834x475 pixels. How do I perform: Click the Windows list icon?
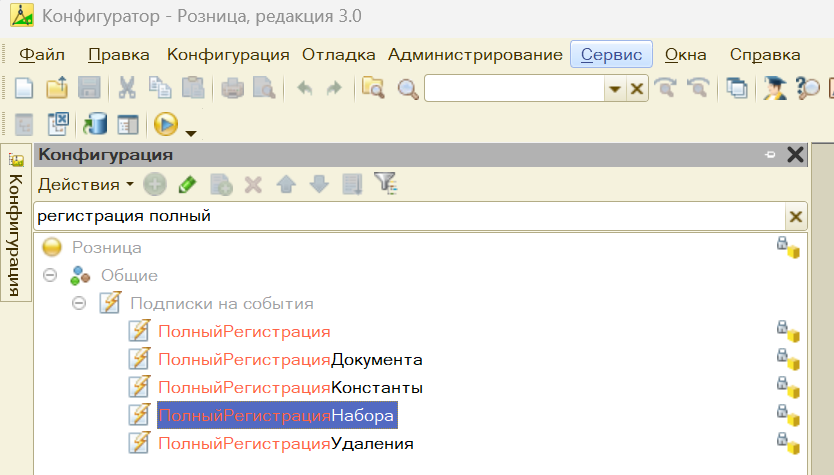(737, 88)
